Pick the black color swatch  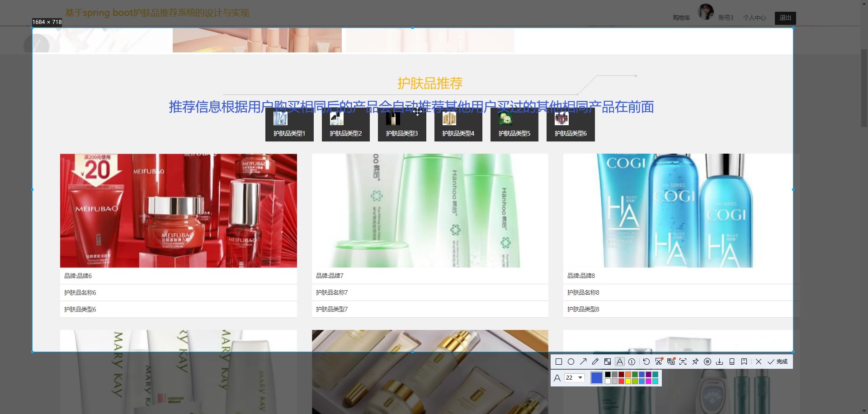pos(608,375)
